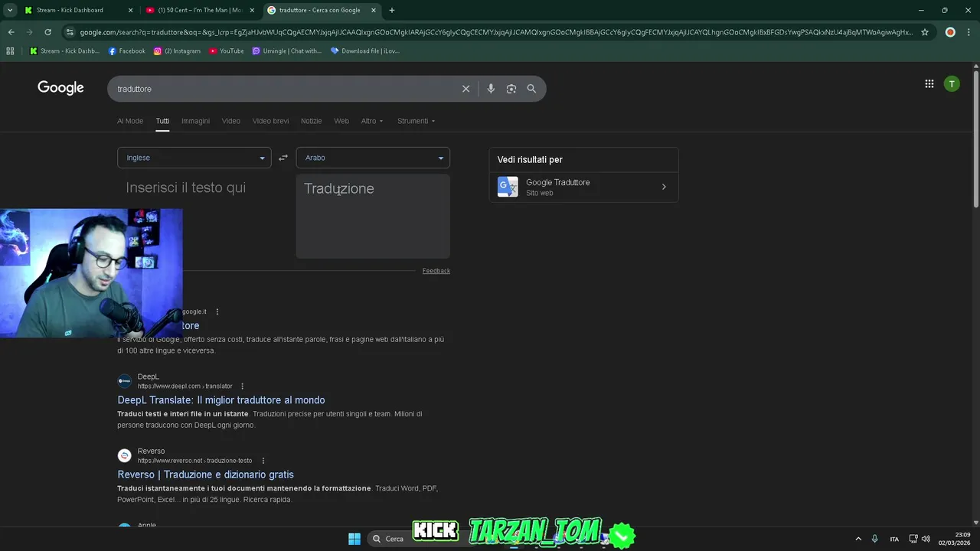980x551 pixels.
Task: Show hidden system tray icons
Action: click(858, 539)
